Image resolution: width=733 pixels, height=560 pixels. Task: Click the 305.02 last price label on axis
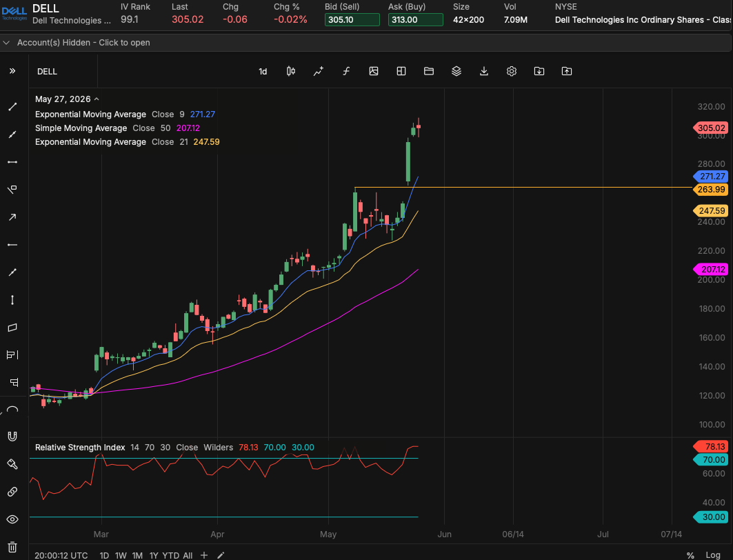pyautogui.click(x=710, y=128)
